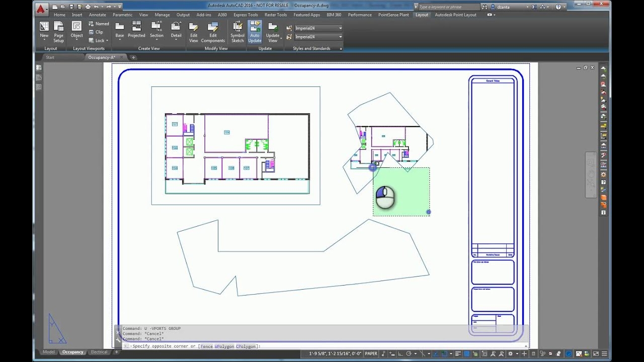The height and width of the screenshot is (362, 644).
Task: Select the Projected view tool
Action: 136,30
